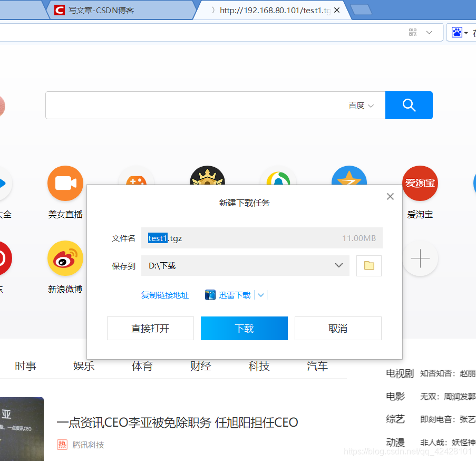Browse for save folder with folder icon
The image size is (476, 461).
[369, 266]
